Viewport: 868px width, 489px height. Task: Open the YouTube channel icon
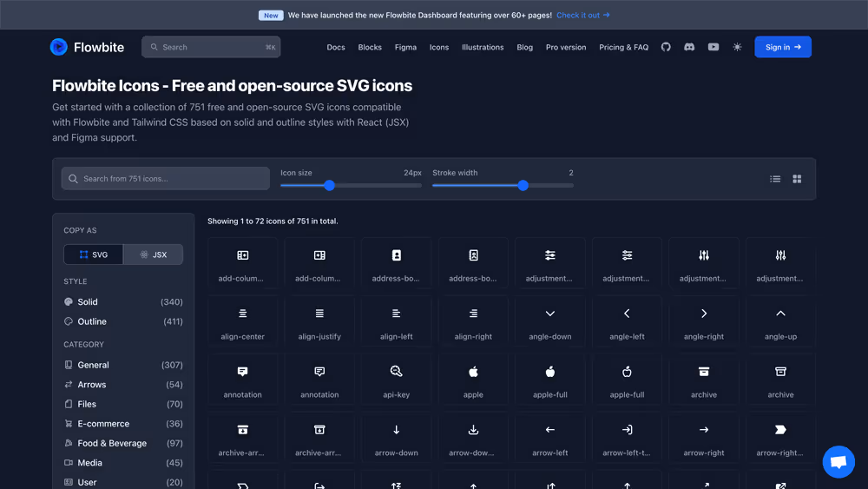(x=713, y=47)
